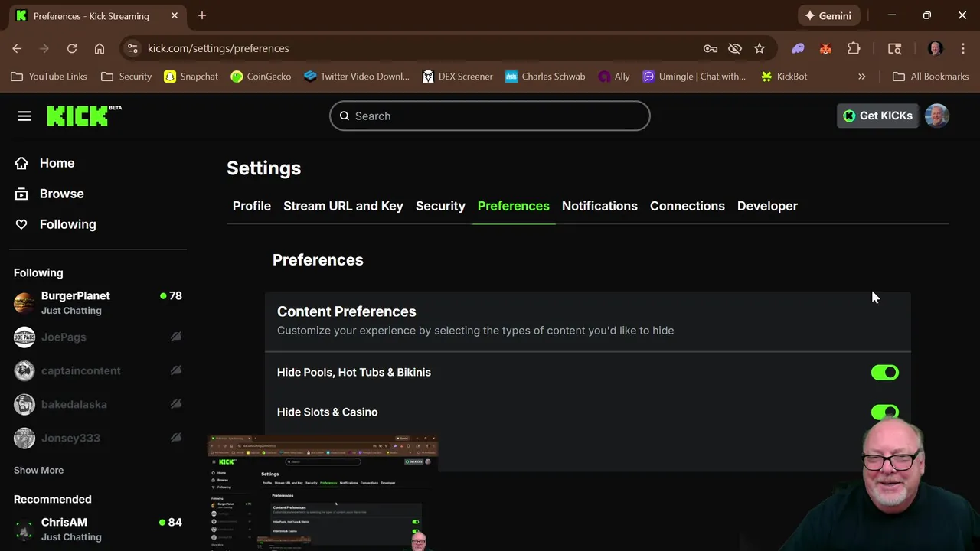Screen dimensions: 980x551
Task: Expand hidden bookmarks chevron
Action: click(x=862, y=77)
